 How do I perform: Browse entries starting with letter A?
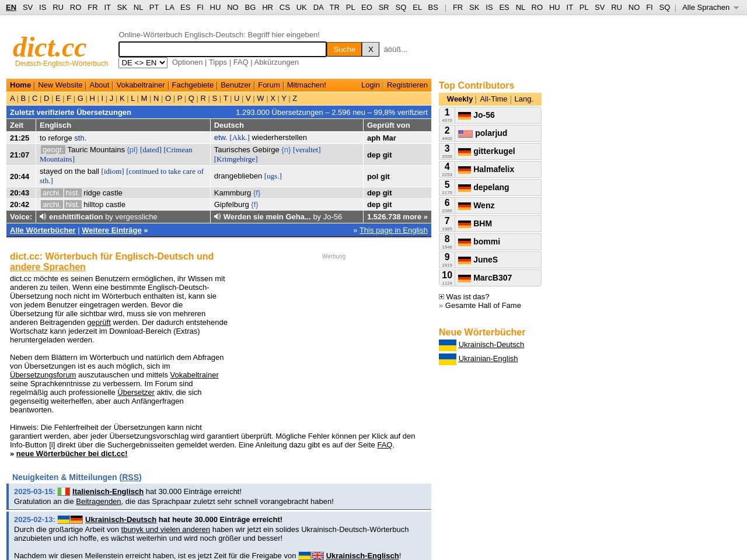(12, 99)
